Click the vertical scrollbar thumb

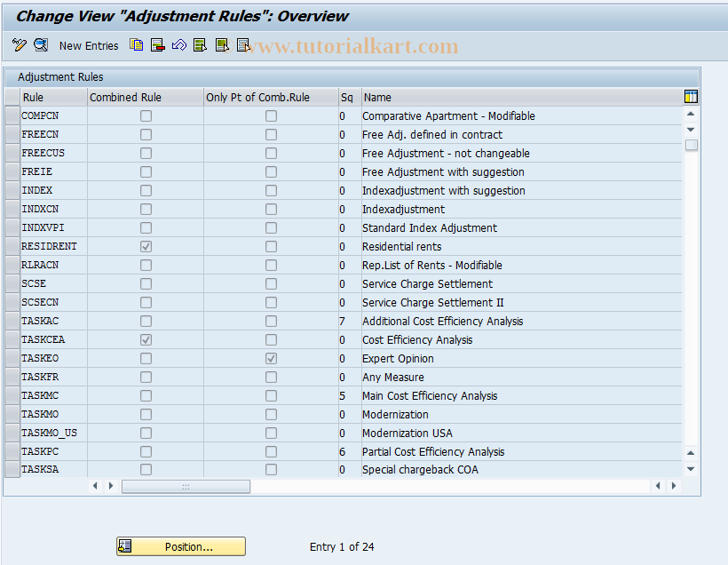pyautogui.click(x=692, y=145)
